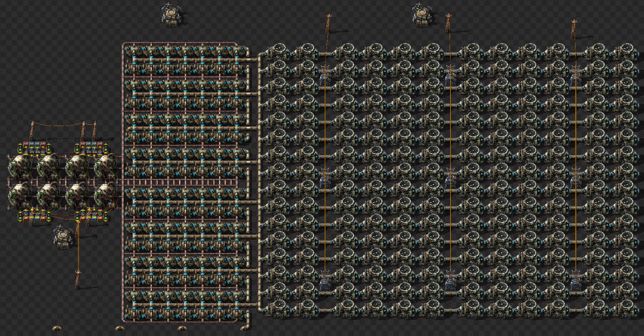
Task: Click the right big electric pole above turbines
Action: coord(573,28)
